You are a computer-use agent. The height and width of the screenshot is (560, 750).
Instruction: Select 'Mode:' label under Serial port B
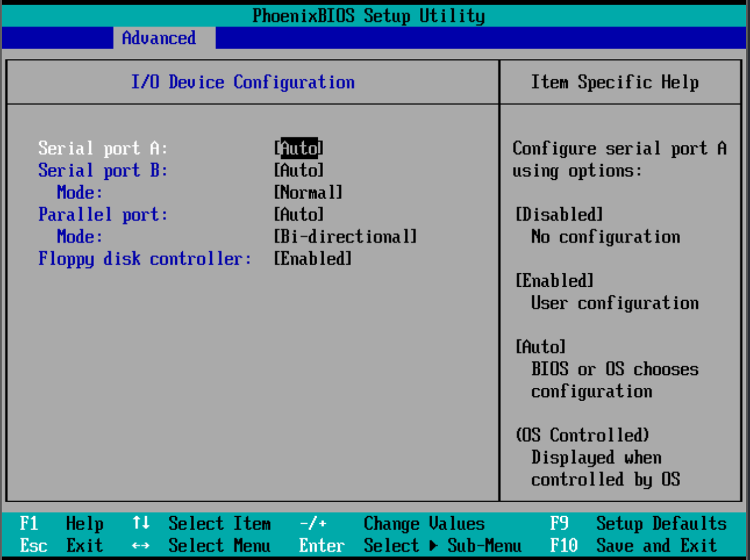(x=79, y=193)
